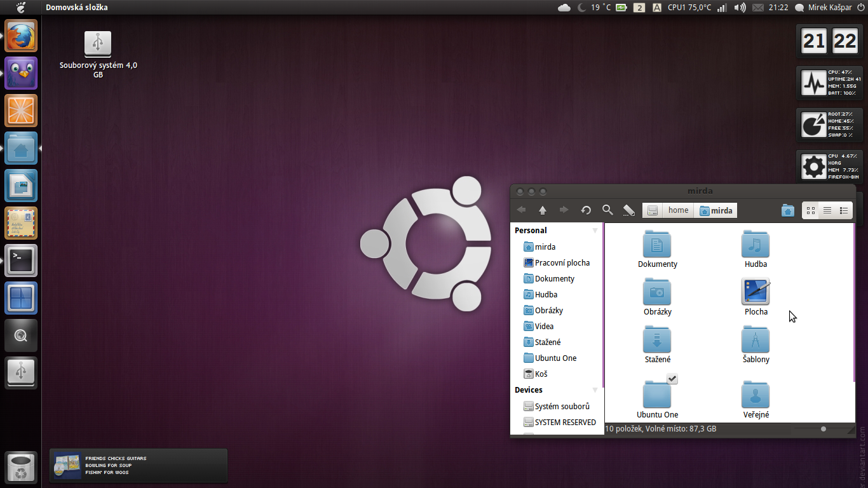Click the file pane vertical scrollbar
Viewport: 868px width, 488px height.
click(x=855, y=302)
